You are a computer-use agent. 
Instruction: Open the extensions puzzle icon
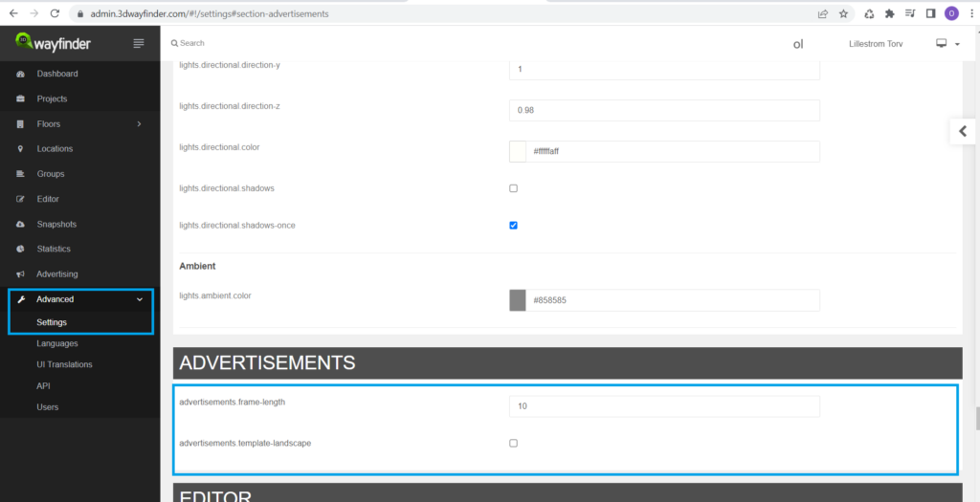(889, 13)
